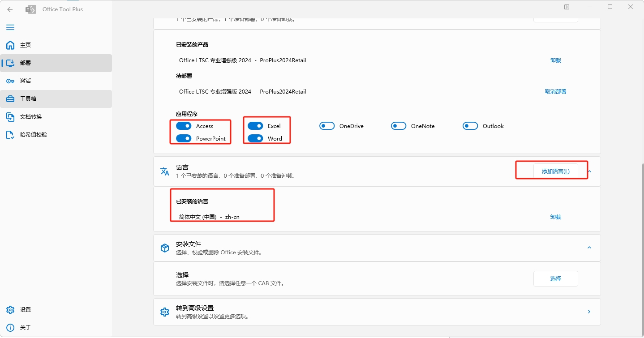Disable the Access application toggle
Viewport: 644px width, 338px height.
(183, 126)
